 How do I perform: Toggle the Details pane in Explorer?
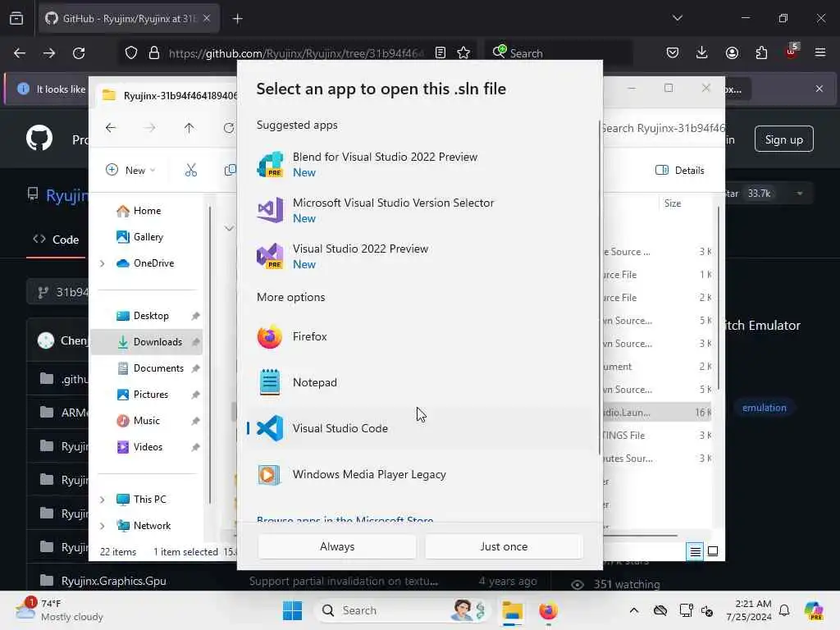tap(680, 171)
